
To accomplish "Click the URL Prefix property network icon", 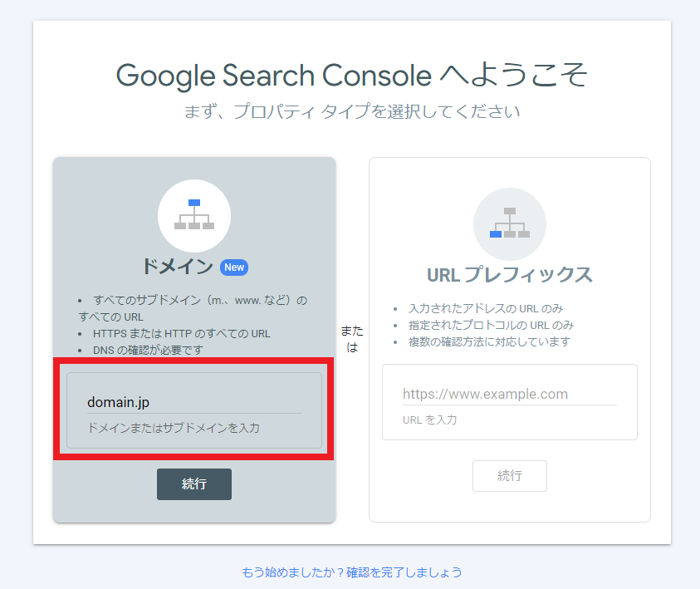I will [x=509, y=223].
